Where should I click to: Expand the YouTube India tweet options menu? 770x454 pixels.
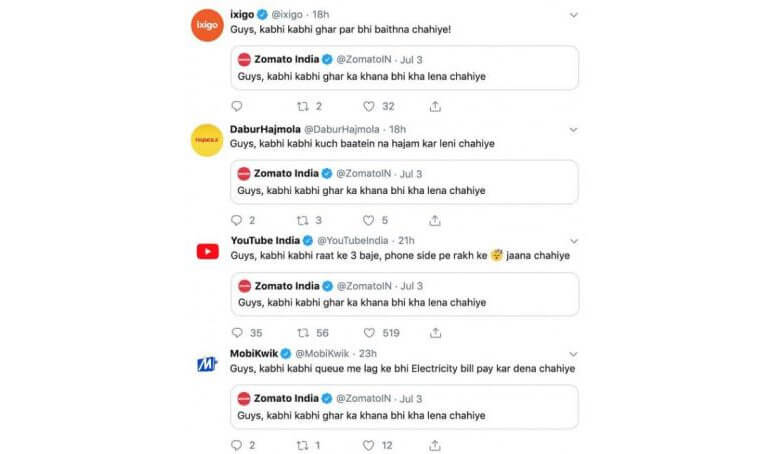(574, 241)
